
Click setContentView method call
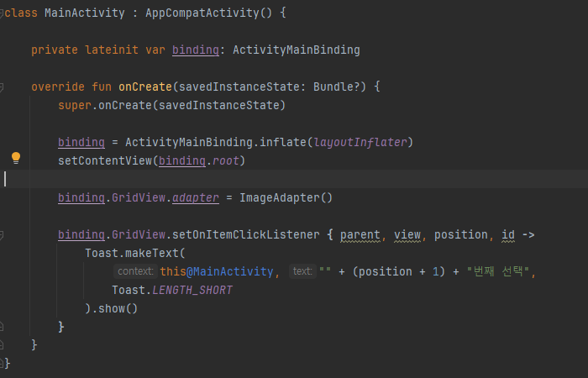point(105,161)
